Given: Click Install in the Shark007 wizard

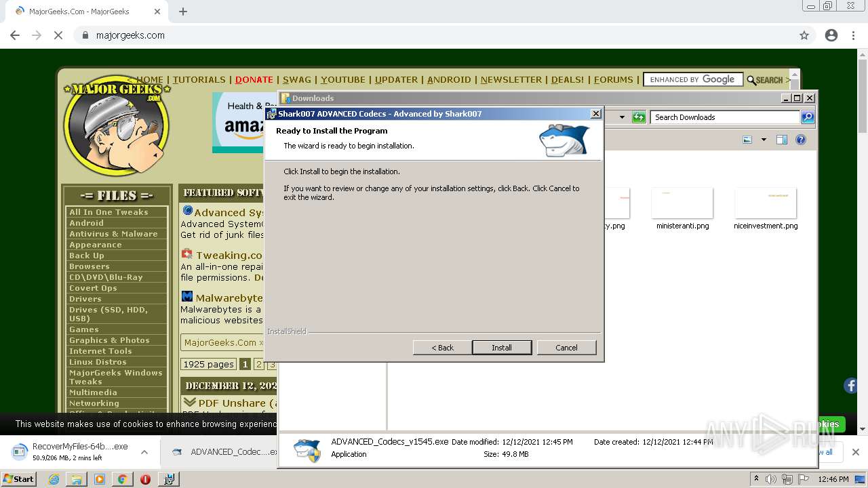Looking at the screenshot, I should (x=502, y=348).
